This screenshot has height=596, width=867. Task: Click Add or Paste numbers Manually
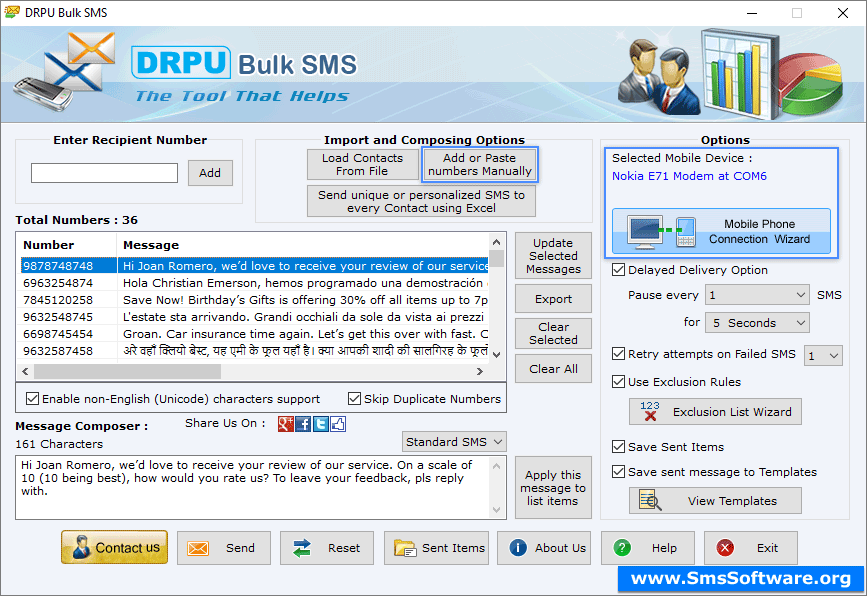pyautogui.click(x=479, y=164)
